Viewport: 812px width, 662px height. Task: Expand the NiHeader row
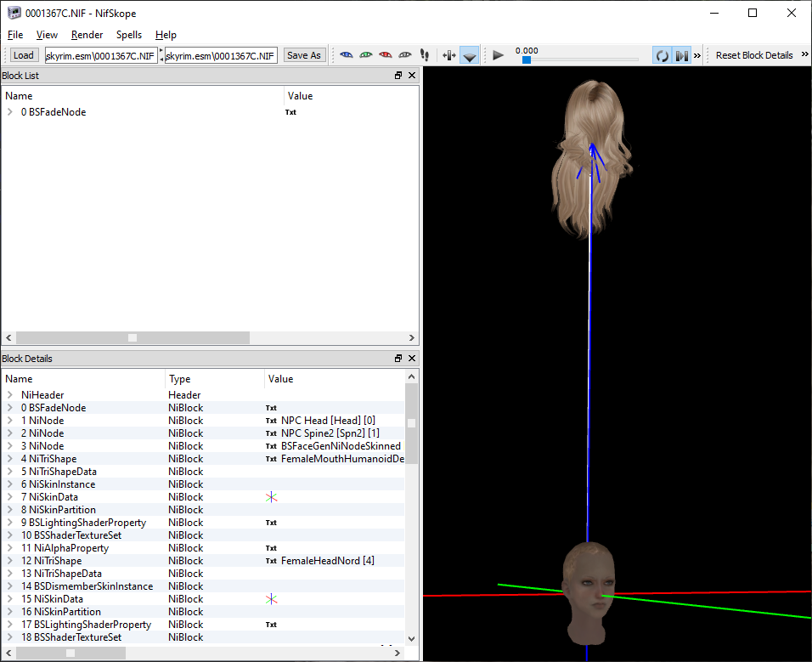pos(10,394)
